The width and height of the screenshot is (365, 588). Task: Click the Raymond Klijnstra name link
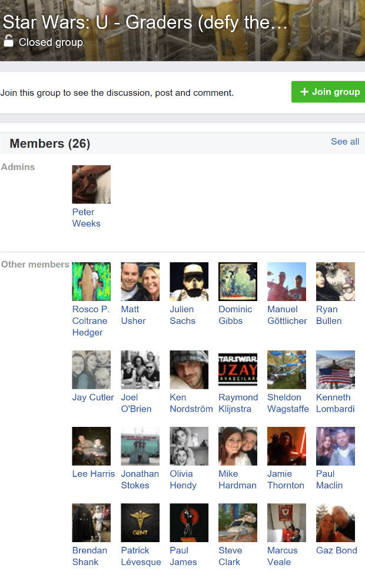[238, 403]
